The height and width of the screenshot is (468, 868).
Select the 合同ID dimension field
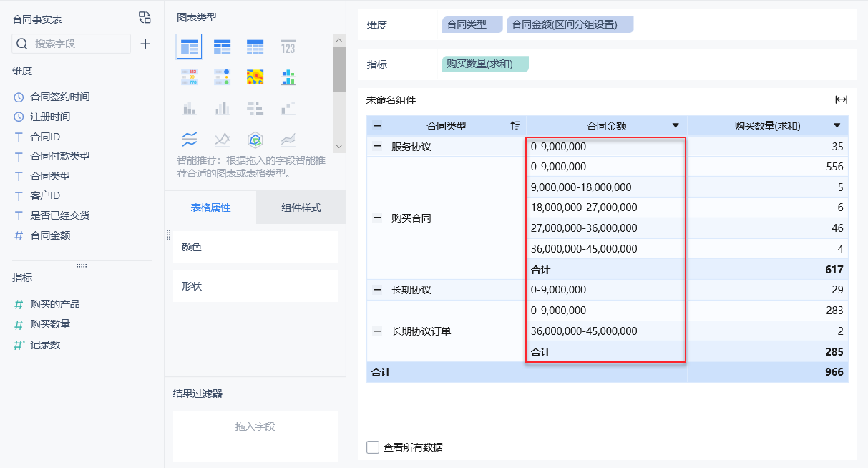[45, 137]
